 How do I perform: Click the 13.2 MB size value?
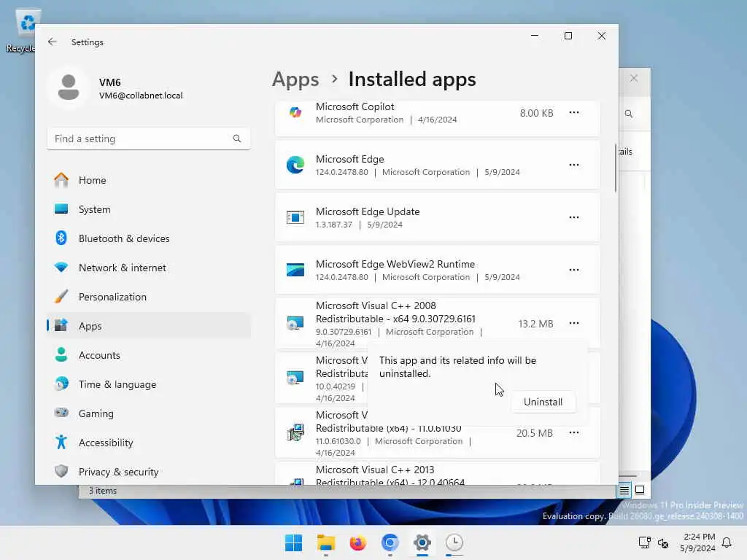coord(535,324)
